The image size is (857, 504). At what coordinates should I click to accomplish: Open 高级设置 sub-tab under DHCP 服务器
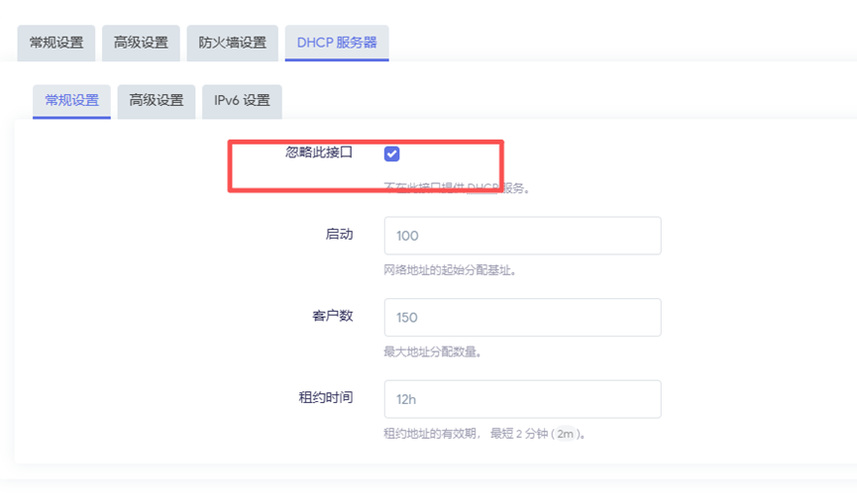156,101
